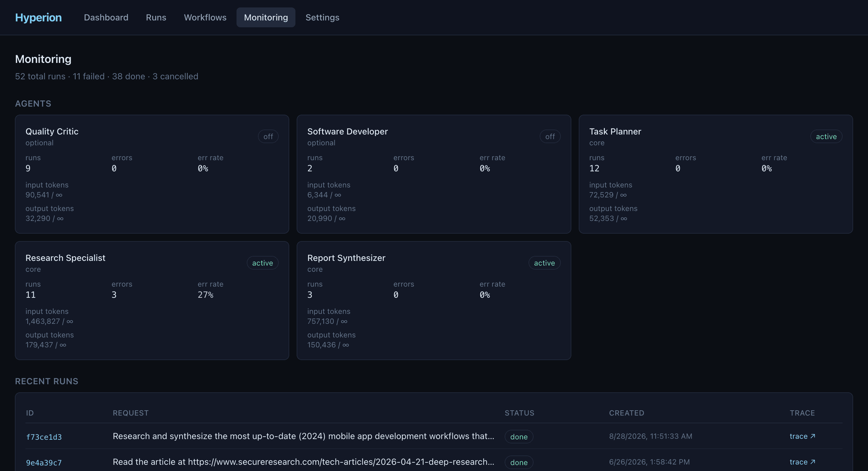
Task: Open trace link for run f73ce1d3
Action: (802, 436)
